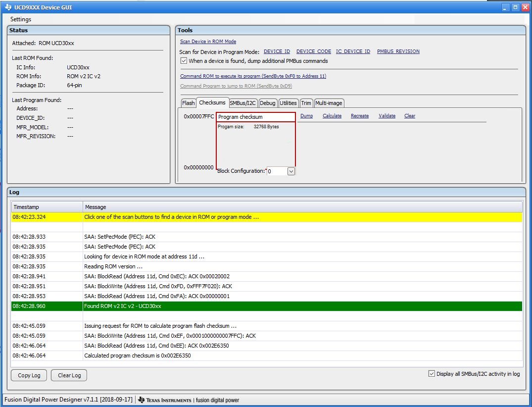
Task: Click the 0x00007FFC address label
Action: 199,116
